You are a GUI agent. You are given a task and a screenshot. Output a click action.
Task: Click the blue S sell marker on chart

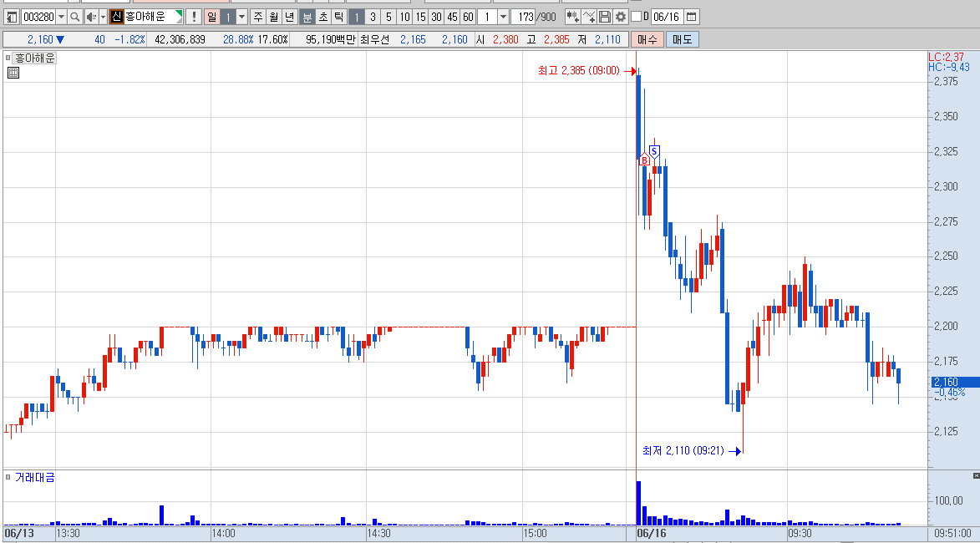(x=653, y=151)
